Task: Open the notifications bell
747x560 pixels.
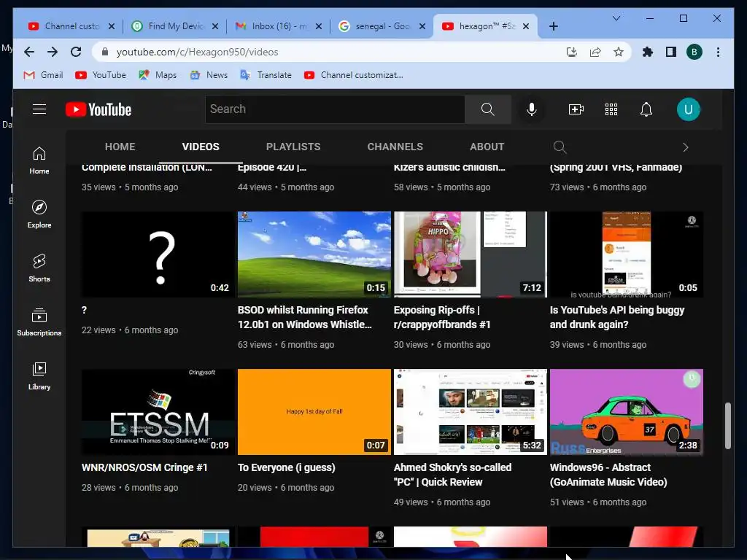Action: pos(646,109)
